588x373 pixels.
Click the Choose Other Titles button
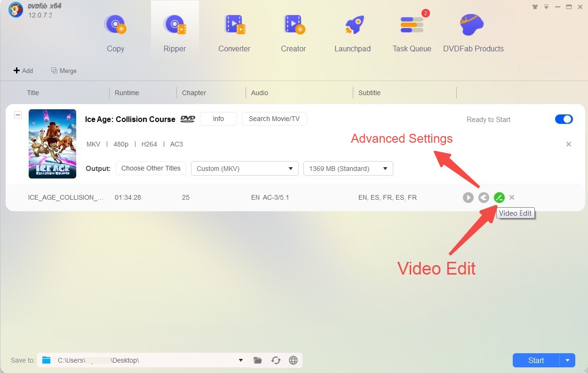[x=151, y=168]
